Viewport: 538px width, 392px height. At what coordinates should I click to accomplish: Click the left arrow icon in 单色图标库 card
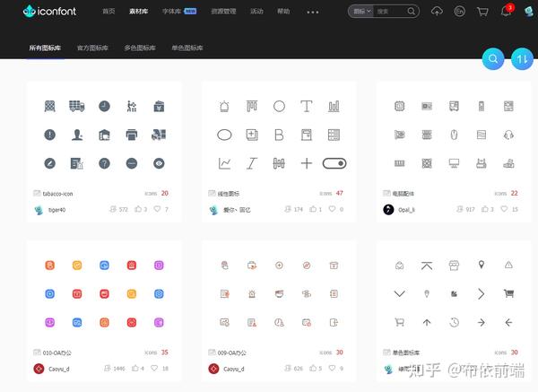click(x=508, y=322)
